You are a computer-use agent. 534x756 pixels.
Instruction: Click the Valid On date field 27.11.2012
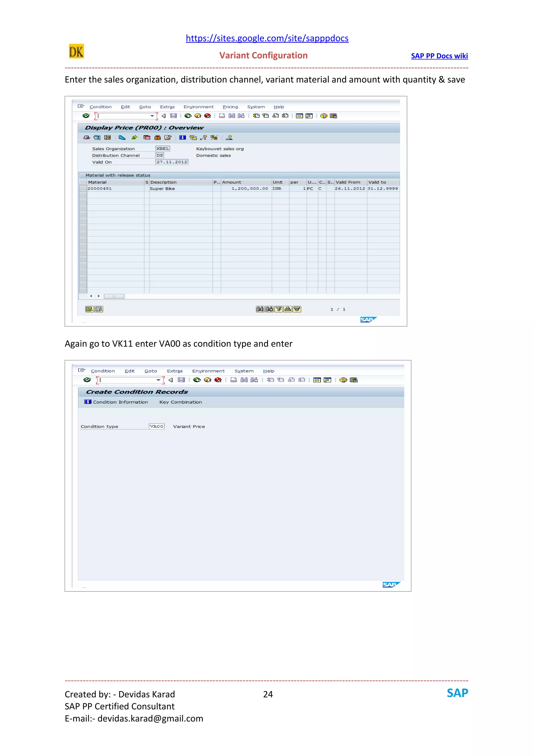[172, 162]
